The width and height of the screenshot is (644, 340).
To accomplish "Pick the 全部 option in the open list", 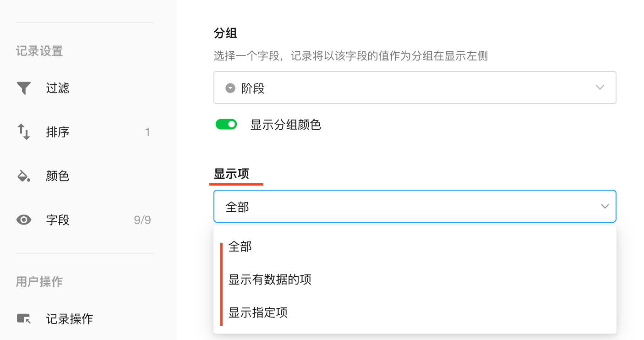I will (x=240, y=247).
